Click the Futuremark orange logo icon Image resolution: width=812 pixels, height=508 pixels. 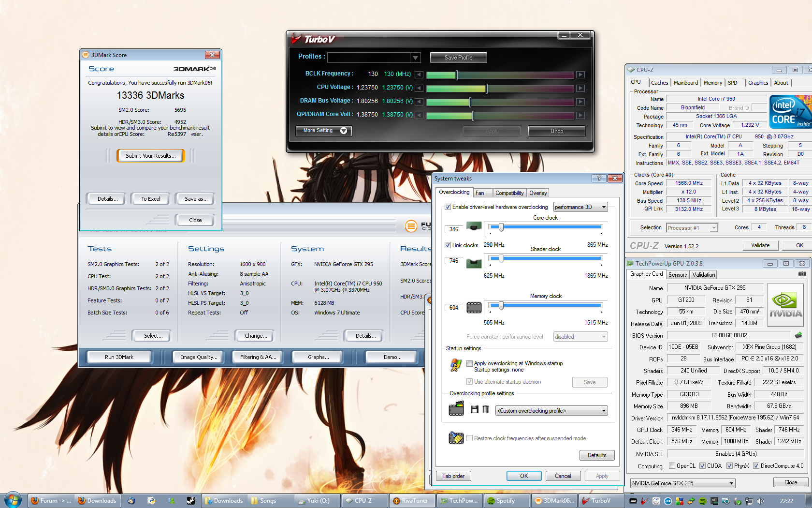(411, 225)
